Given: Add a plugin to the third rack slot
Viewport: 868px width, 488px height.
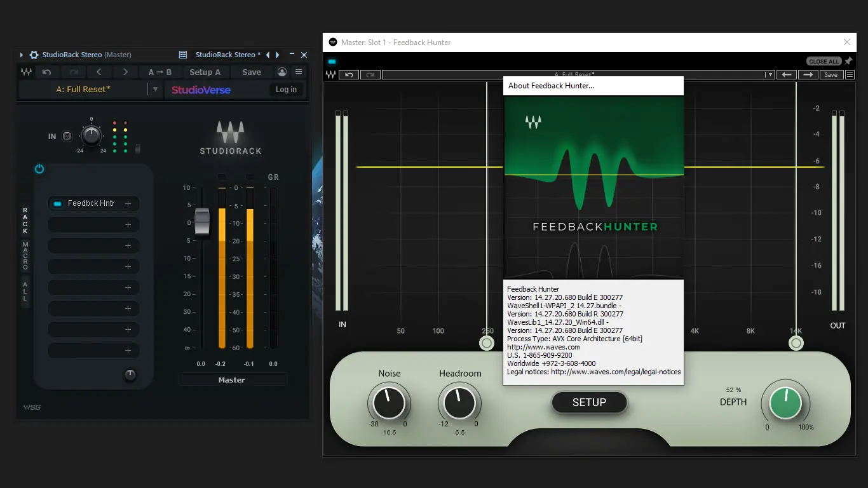Looking at the screenshot, I should coord(128,246).
